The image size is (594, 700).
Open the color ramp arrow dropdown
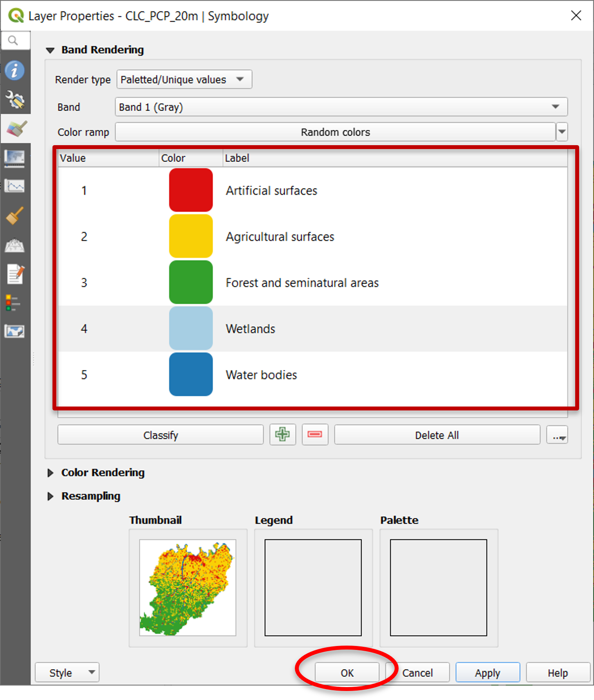point(562,132)
